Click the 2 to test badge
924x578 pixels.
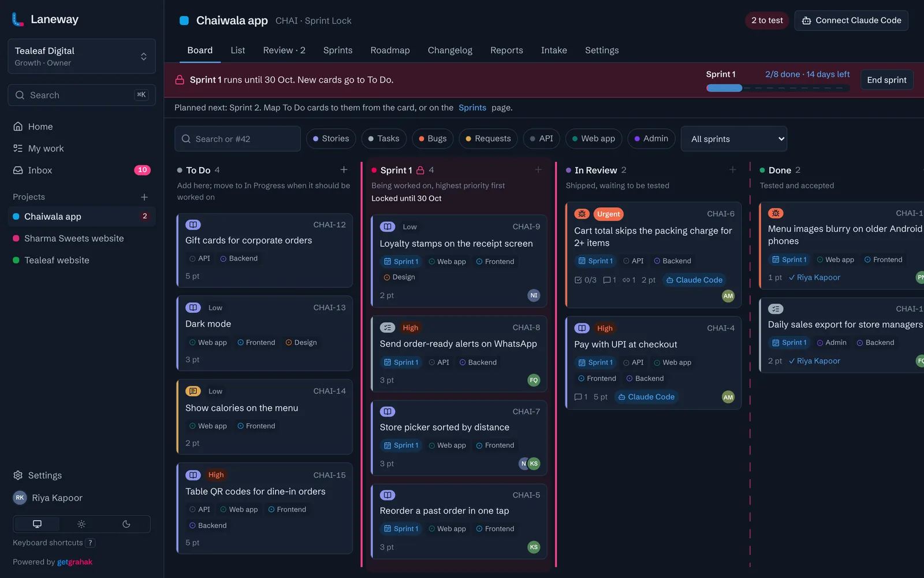(767, 20)
